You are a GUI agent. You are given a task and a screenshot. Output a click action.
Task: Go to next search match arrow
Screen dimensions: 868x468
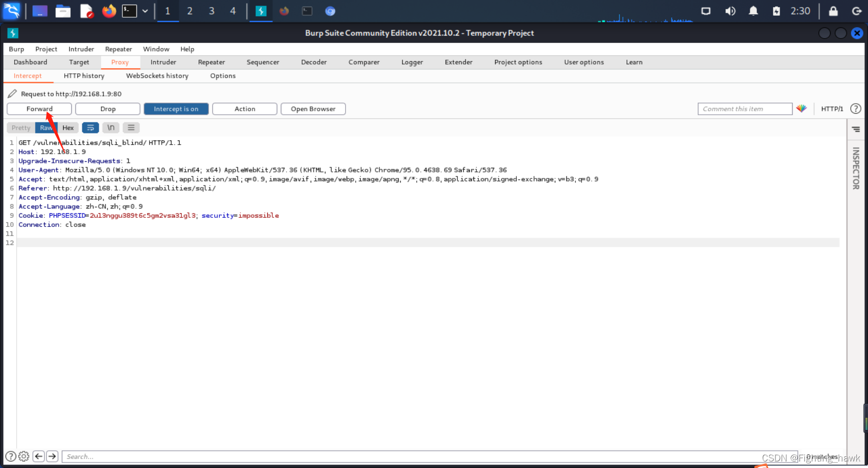pyautogui.click(x=52, y=456)
